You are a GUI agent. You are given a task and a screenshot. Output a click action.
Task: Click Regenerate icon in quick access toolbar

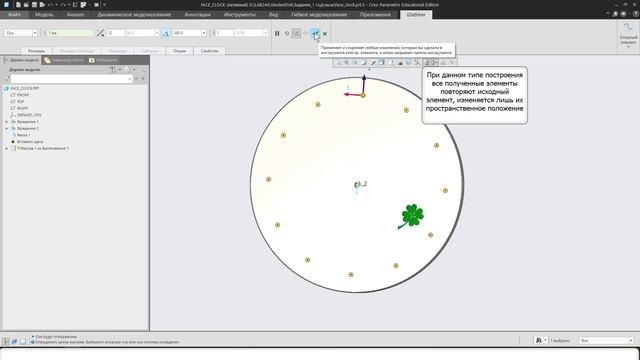pos(75,4)
